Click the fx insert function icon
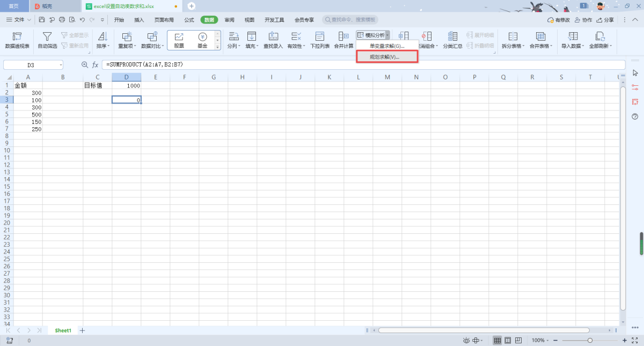 coord(95,64)
